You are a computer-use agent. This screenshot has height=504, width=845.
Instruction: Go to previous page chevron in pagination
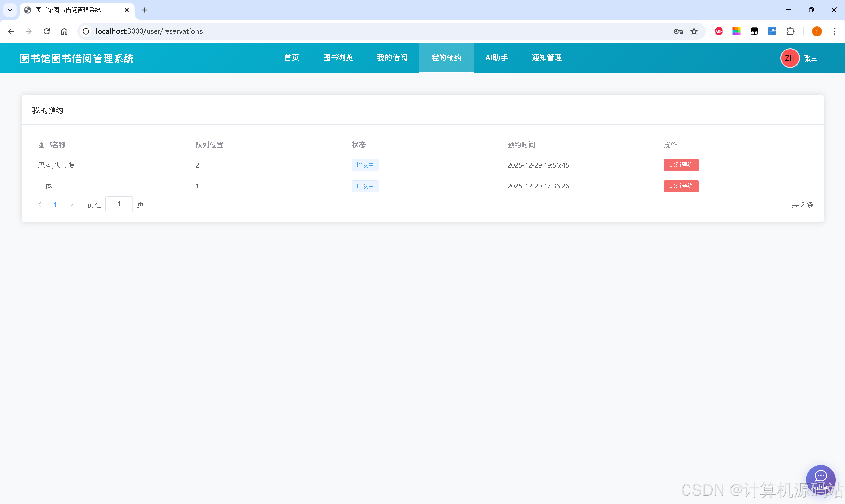click(x=40, y=204)
